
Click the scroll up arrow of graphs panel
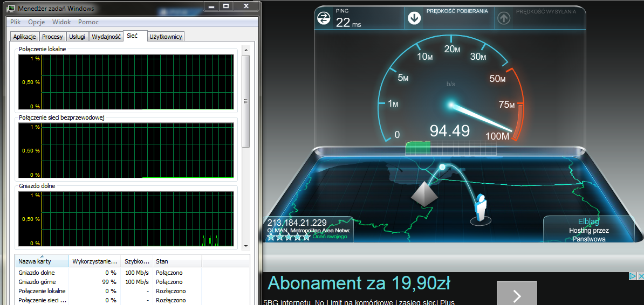click(246, 50)
